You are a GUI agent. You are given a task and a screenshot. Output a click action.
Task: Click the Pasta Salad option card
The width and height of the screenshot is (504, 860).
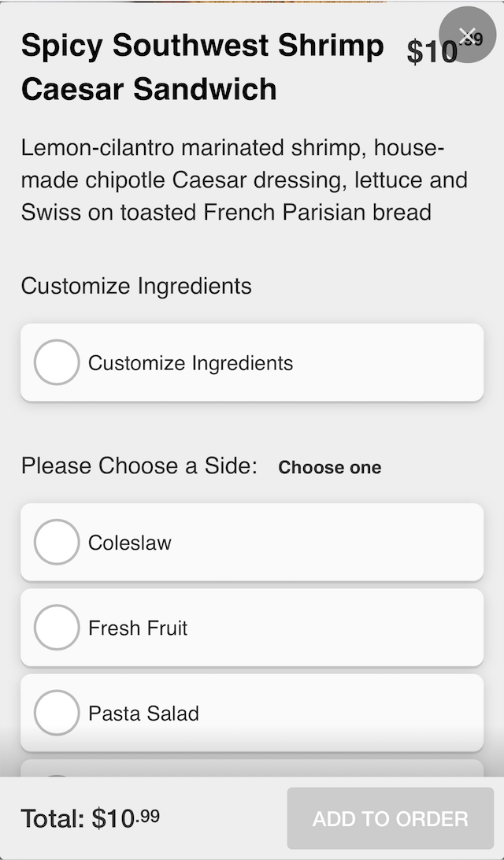pyautogui.click(x=252, y=714)
